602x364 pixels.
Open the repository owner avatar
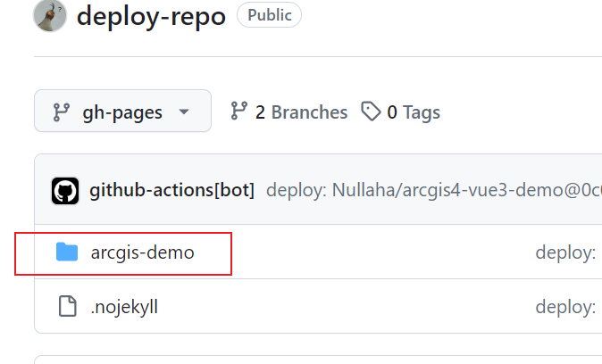(x=50, y=15)
